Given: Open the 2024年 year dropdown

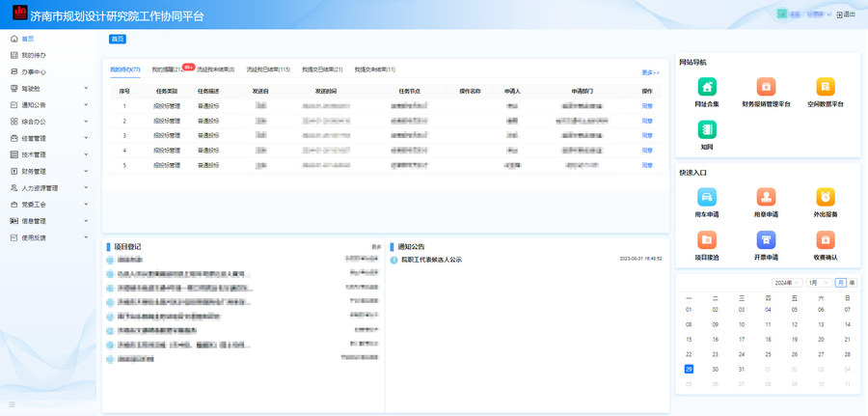Looking at the screenshot, I should click(786, 283).
